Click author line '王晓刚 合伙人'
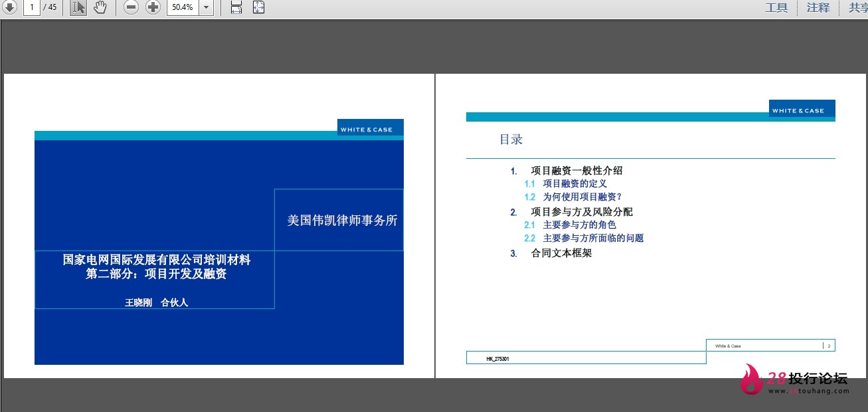Screen dimensions: 868x412 coord(157,302)
